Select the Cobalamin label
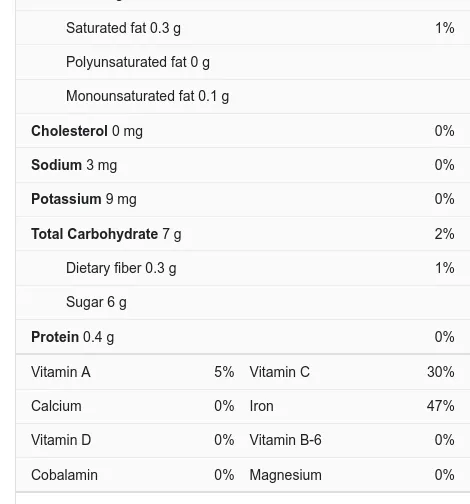Viewport: 470px width, 504px height. click(x=64, y=475)
